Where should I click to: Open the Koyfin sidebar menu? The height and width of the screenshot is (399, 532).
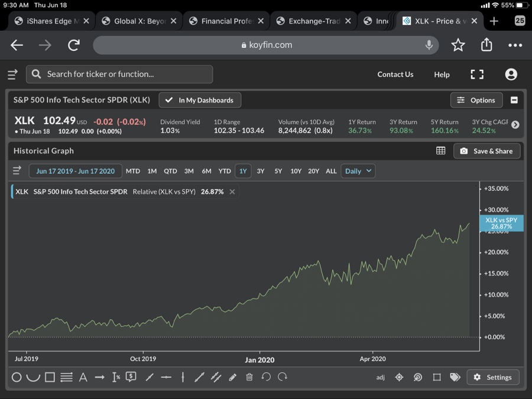[x=12, y=74]
